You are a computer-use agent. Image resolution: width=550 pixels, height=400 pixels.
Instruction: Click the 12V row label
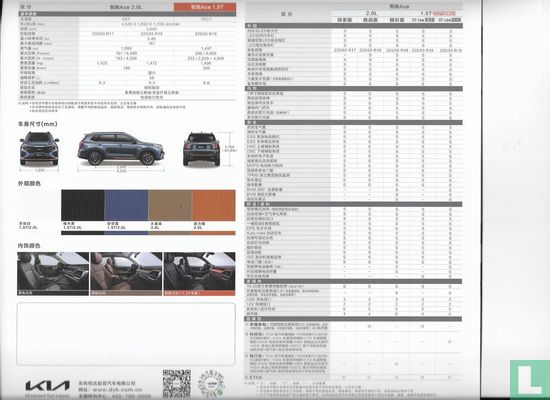coord(259,304)
